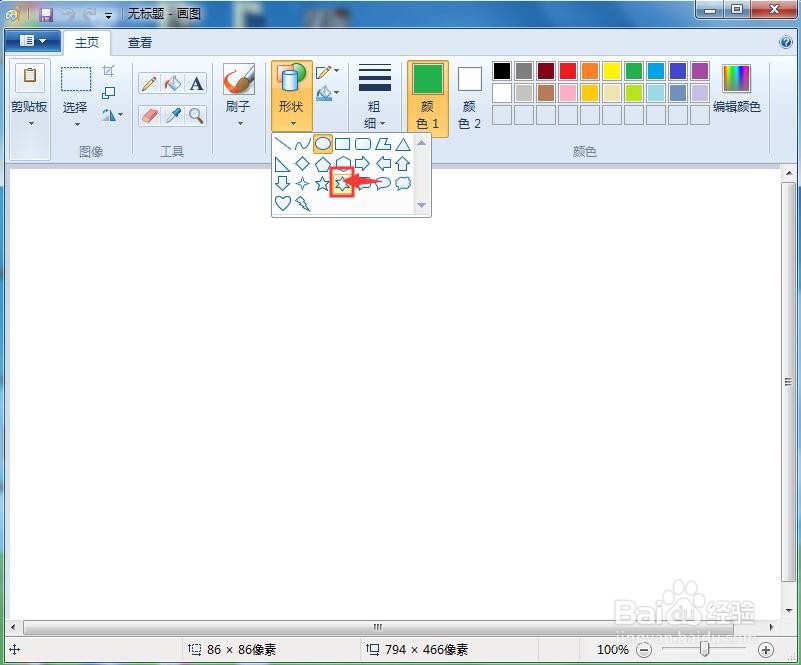Screen dimensions: 801x665
Task: Click the zoom in plus button
Action: 765,650
